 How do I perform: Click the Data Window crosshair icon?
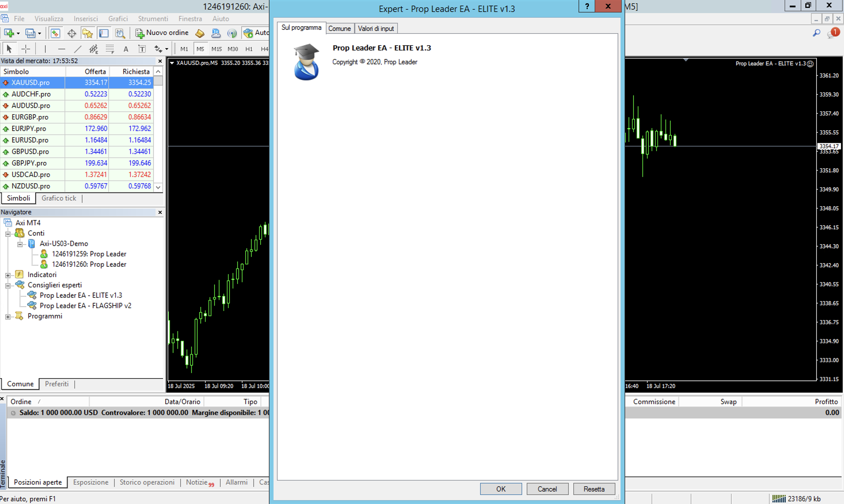[72, 33]
